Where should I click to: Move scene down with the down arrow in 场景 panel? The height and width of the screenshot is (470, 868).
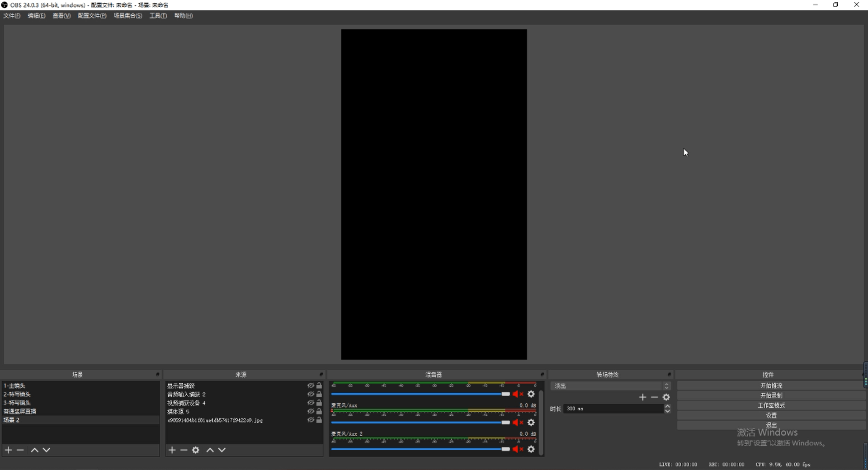pos(46,450)
